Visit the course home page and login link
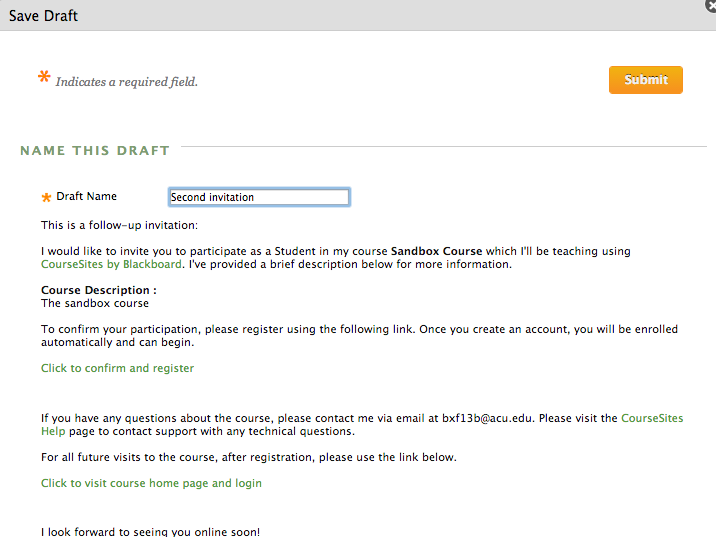 [x=151, y=483]
